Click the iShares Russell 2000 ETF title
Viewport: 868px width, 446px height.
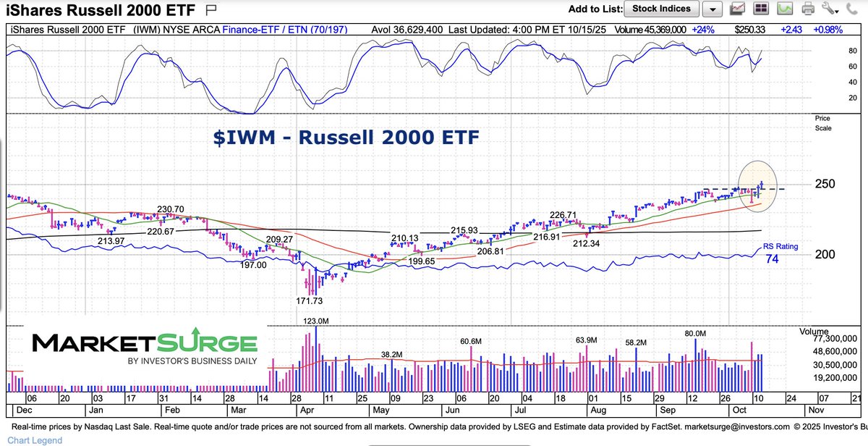[101, 10]
